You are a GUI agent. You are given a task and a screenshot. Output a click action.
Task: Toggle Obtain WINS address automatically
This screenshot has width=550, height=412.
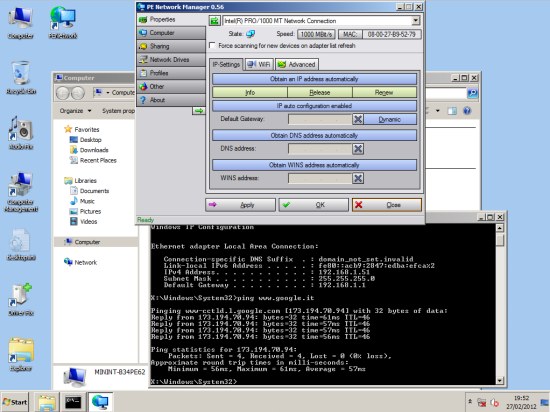pos(314,165)
